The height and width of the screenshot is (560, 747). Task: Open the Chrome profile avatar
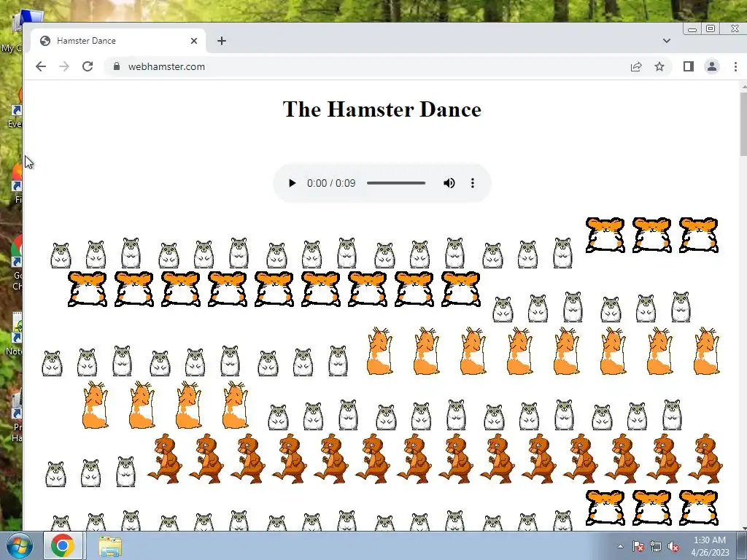[712, 66]
